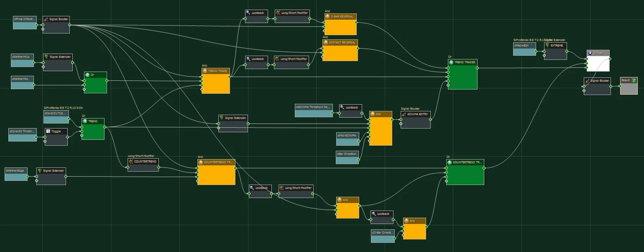Click the And icon on the INSTANT REVERSAL node
This screenshot has width=644, height=252.
coord(326,42)
